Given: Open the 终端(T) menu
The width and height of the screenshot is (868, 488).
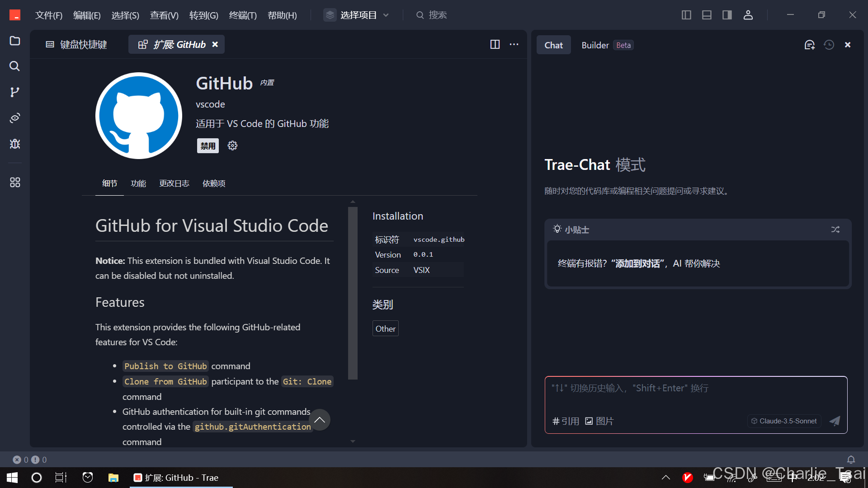Looking at the screenshot, I should click(243, 15).
